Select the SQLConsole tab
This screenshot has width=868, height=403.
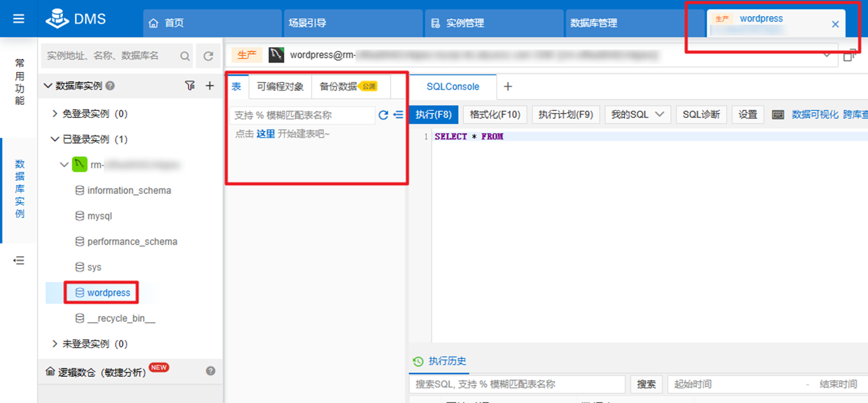pyautogui.click(x=453, y=87)
